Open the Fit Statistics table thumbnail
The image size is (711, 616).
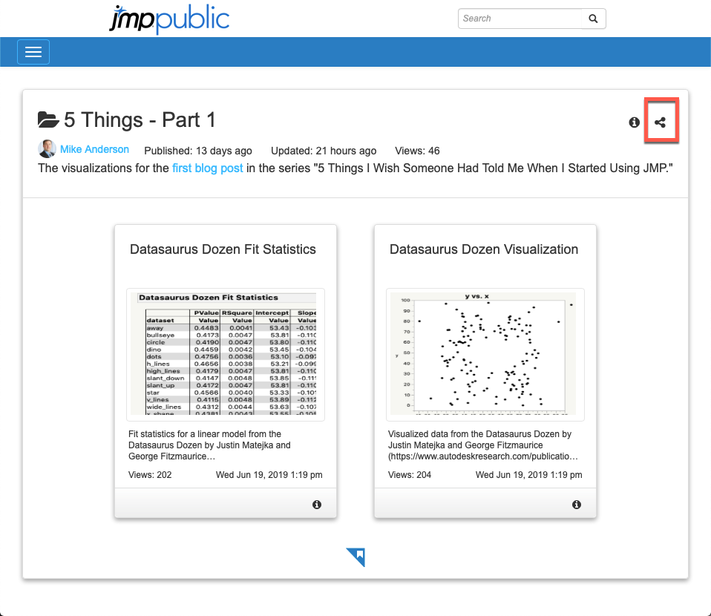[x=225, y=355]
